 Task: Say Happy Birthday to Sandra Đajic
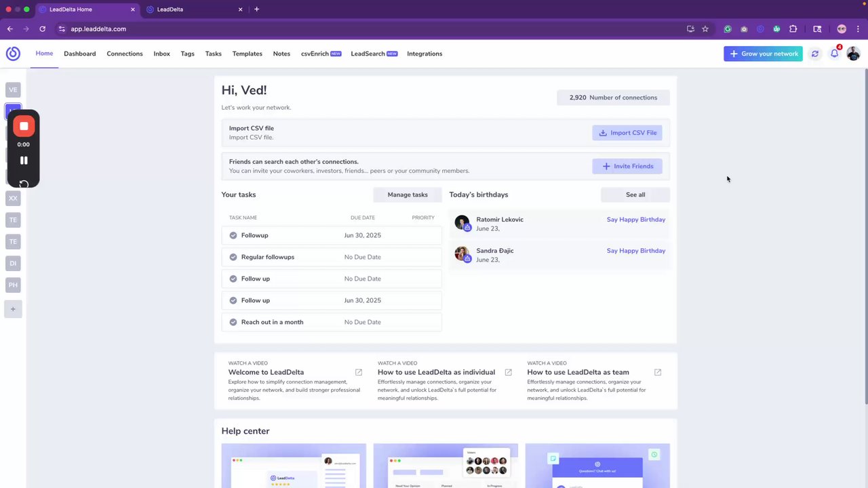636,251
